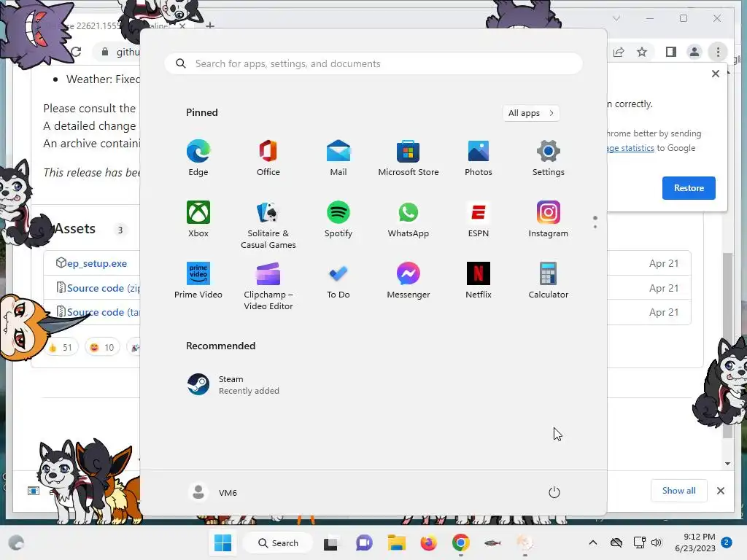The height and width of the screenshot is (560, 747).
Task: Launch Spotify from the Start menu
Action: [338, 219]
